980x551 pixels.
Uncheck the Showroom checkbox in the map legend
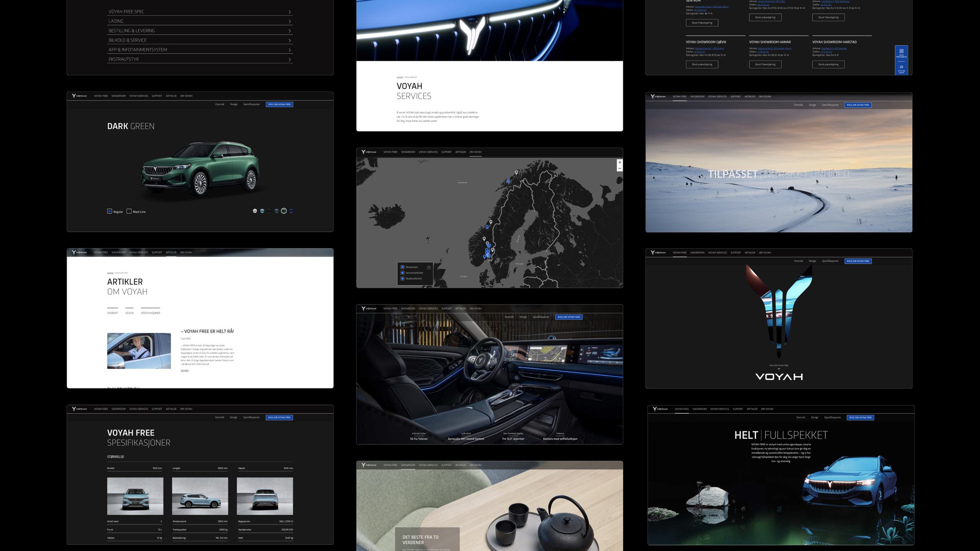[402, 267]
